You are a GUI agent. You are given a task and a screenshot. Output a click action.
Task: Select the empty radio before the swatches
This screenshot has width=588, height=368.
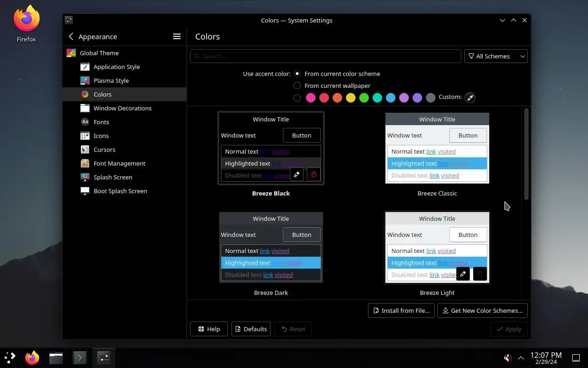(297, 98)
